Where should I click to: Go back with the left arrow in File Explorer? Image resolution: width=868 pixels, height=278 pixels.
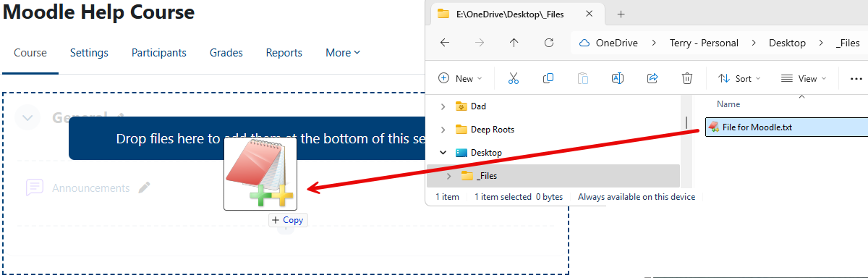coord(445,43)
